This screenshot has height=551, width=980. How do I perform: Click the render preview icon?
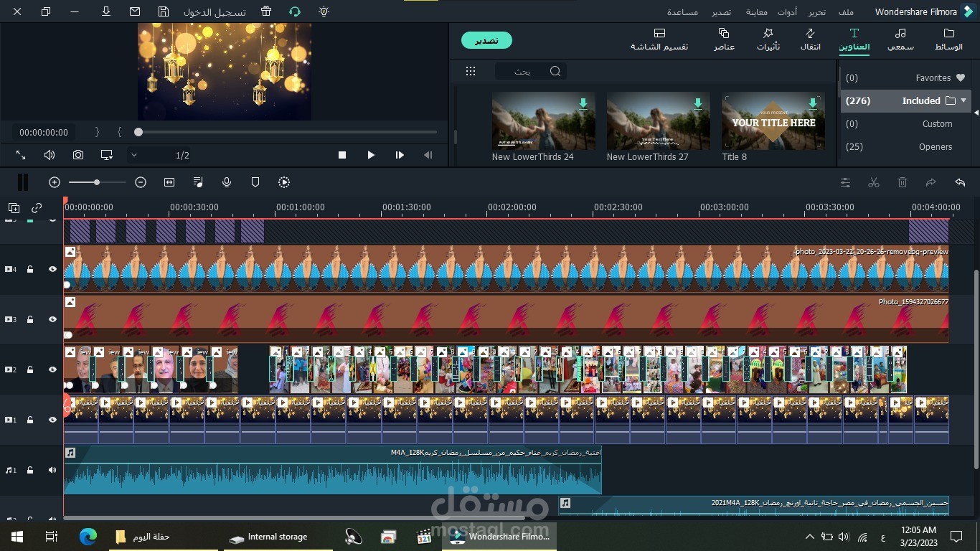(284, 182)
